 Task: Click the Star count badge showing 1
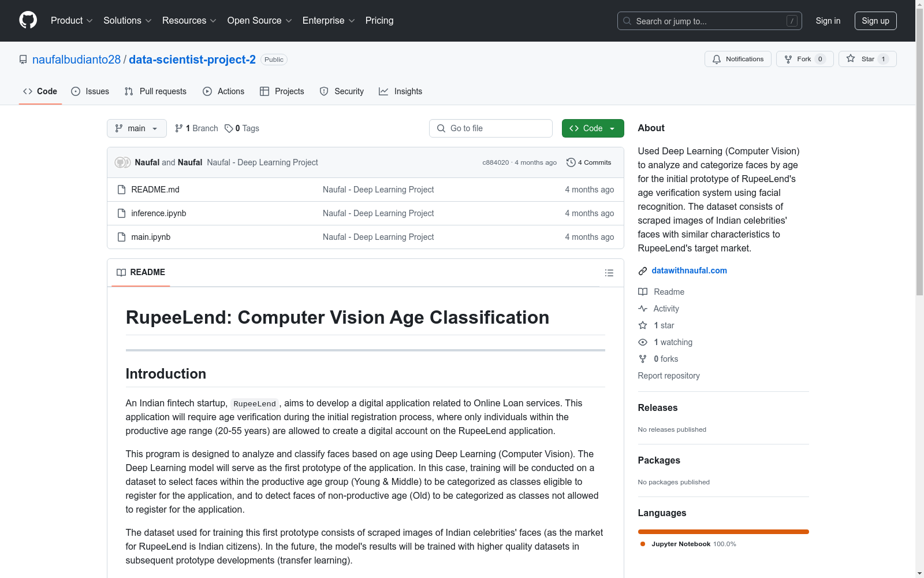[x=883, y=59]
